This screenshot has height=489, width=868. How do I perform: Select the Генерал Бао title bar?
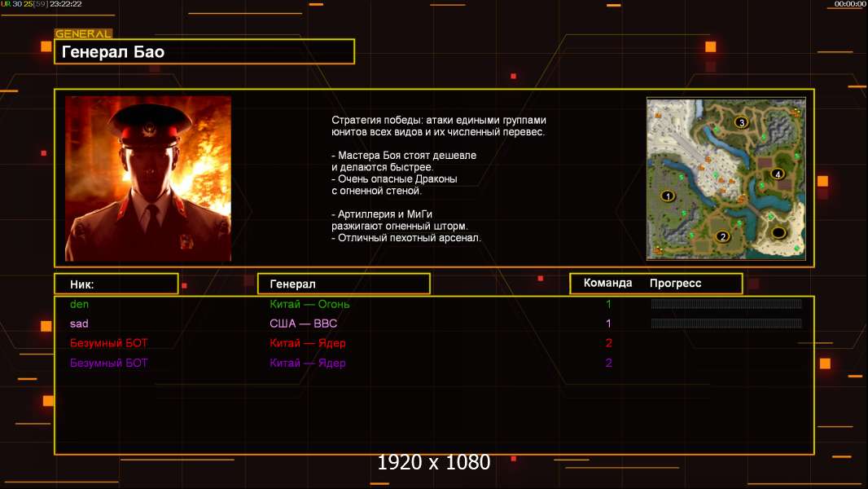204,52
